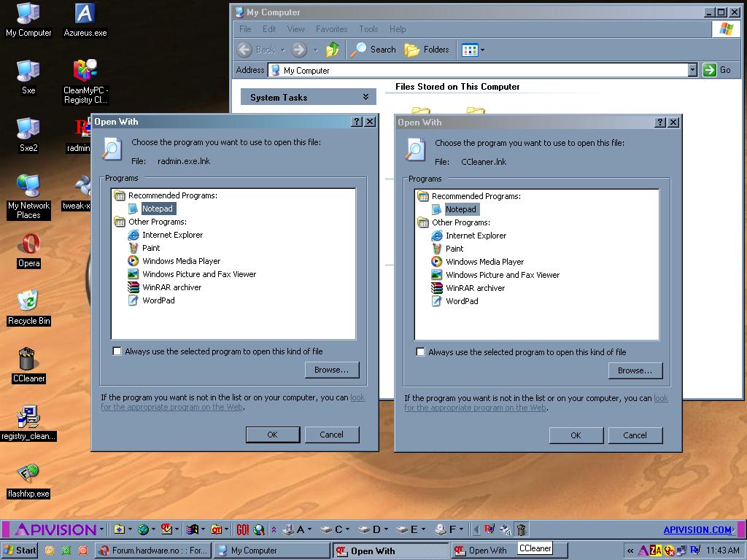Click the Up folder icon in My Computer toolbar
Image resolution: width=747 pixels, height=560 pixels.
333,50
